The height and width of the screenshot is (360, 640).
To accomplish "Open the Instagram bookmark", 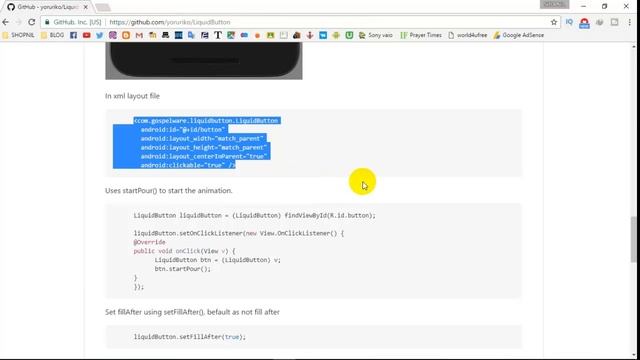I will click(113, 36).
